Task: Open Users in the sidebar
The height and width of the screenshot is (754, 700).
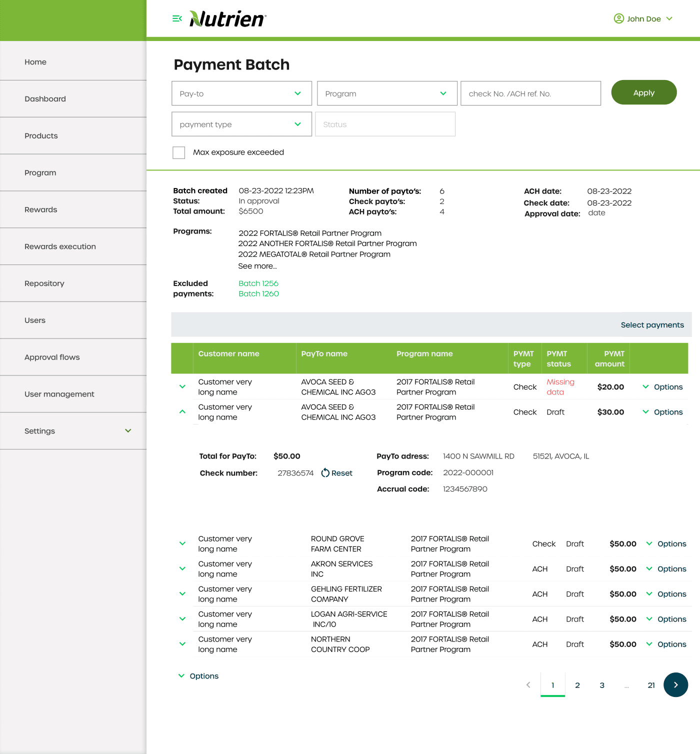Action: [73, 320]
